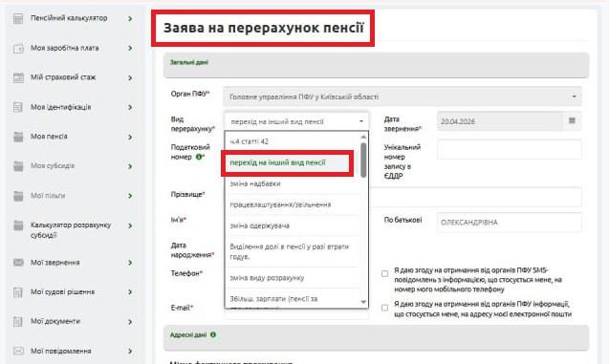The image size is (609, 364).
Task: Open the Моя субсидія sidebar link
Action: tap(53, 166)
